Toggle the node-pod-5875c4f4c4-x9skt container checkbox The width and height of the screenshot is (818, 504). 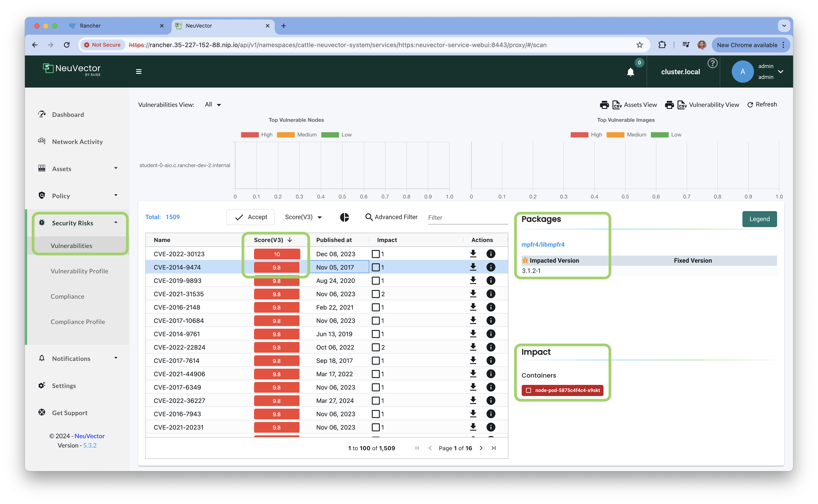click(x=528, y=390)
